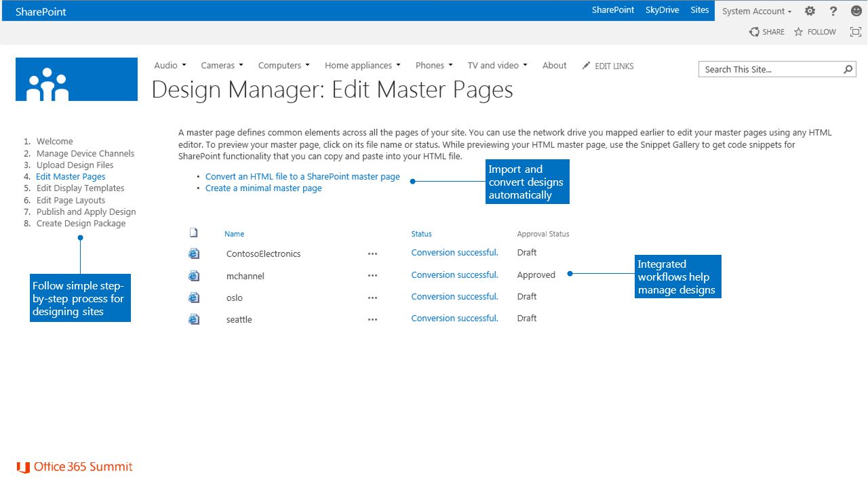This screenshot has height=488, width=868.
Task: Open step 4 Edit Master Pages
Action: tap(71, 177)
